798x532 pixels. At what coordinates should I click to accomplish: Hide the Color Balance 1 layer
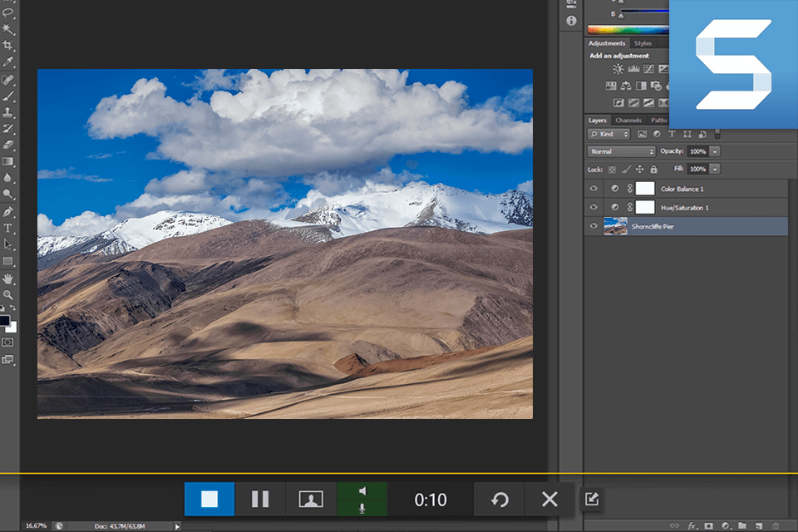click(594, 188)
